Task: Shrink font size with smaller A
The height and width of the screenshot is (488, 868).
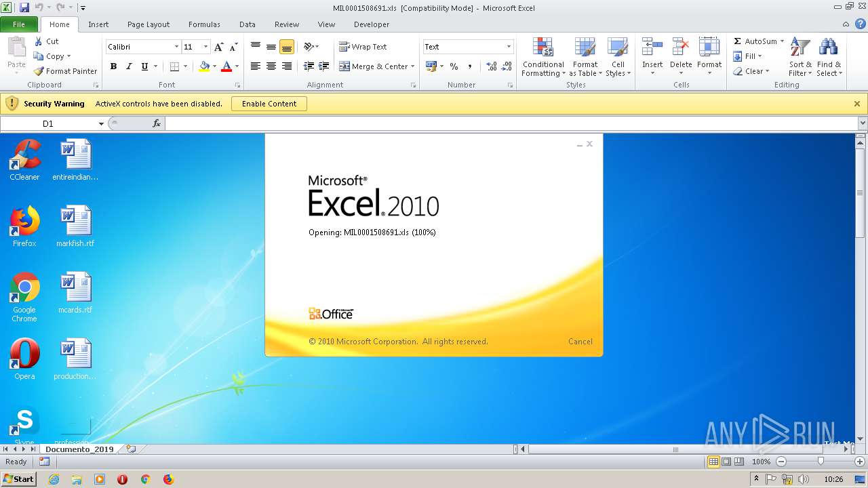Action: tap(233, 47)
